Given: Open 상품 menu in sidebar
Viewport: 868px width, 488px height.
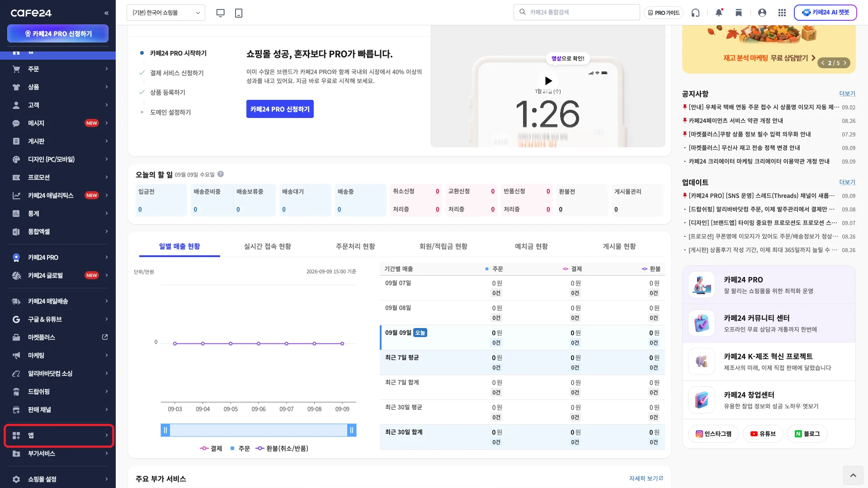Looking at the screenshot, I should 58,87.
